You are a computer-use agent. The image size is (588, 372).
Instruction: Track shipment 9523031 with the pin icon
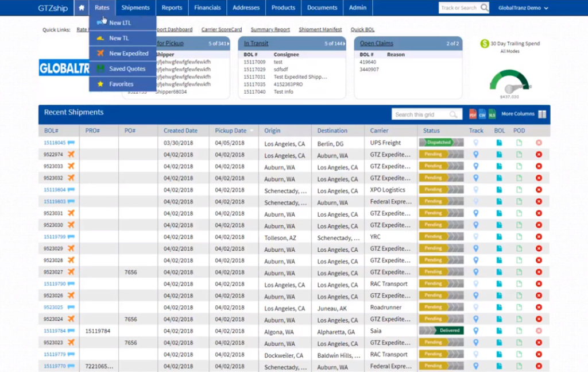click(476, 213)
